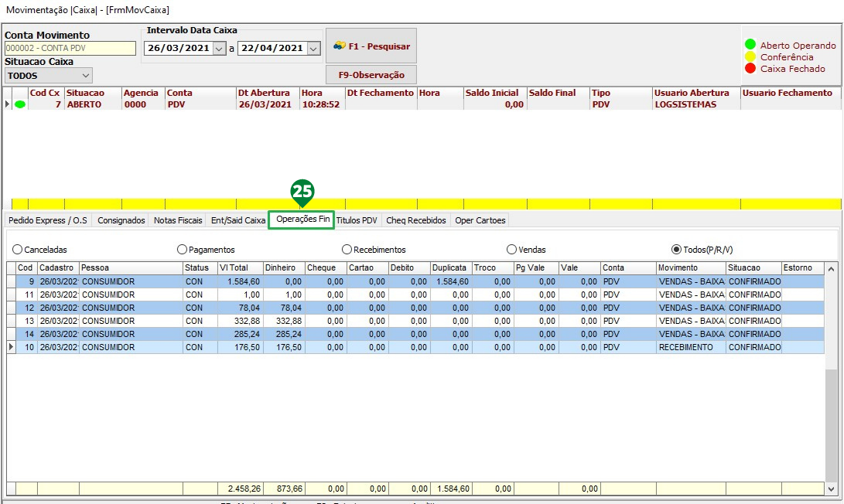Screen dimensions: 844x504
Task: Select the Pagamentos radio button
Action: point(183,250)
